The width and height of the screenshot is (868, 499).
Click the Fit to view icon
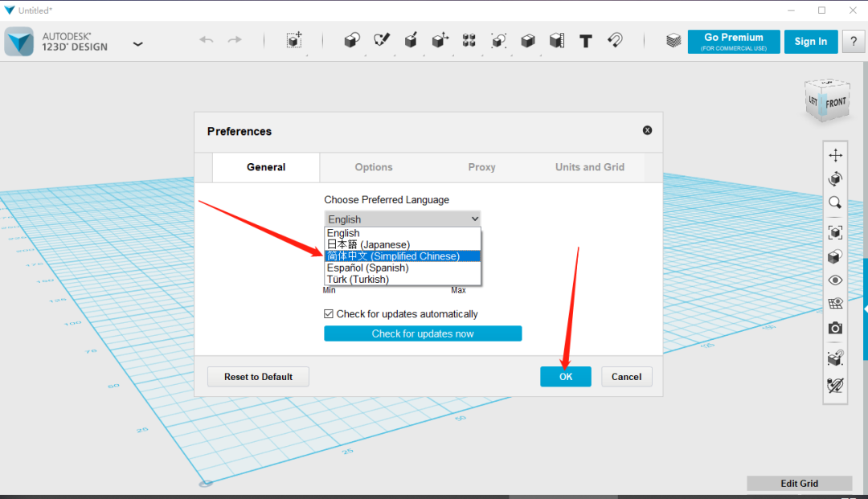point(835,232)
